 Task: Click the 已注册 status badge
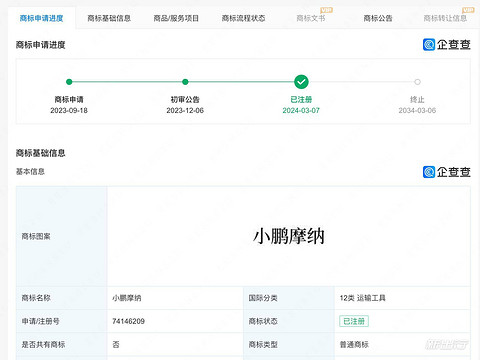click(x=354, y=321)
